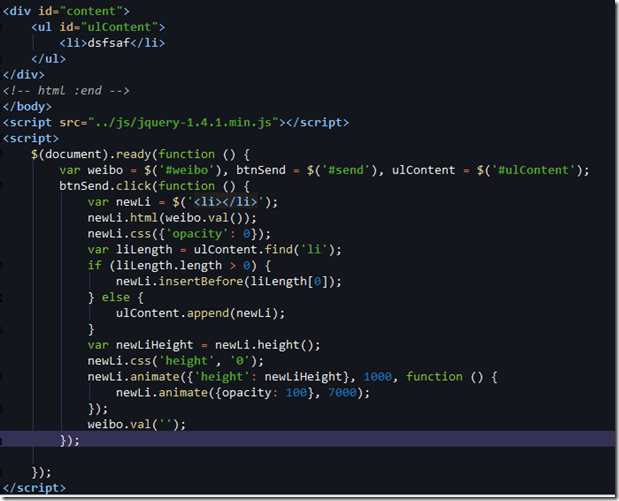This screenshot has width=619, height=501.
Task: Click the if (liLength.length > 0) line
Action: point(179,265)
